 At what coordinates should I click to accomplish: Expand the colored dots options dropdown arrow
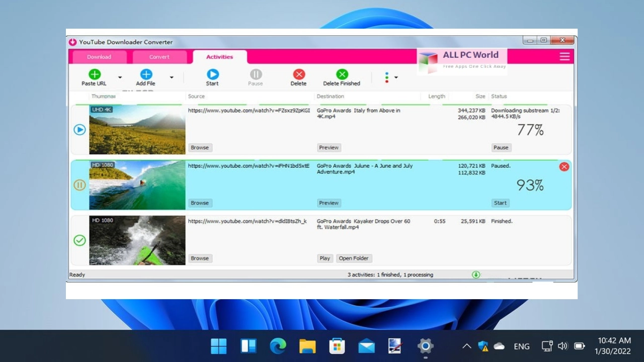(x=396, y=77)
